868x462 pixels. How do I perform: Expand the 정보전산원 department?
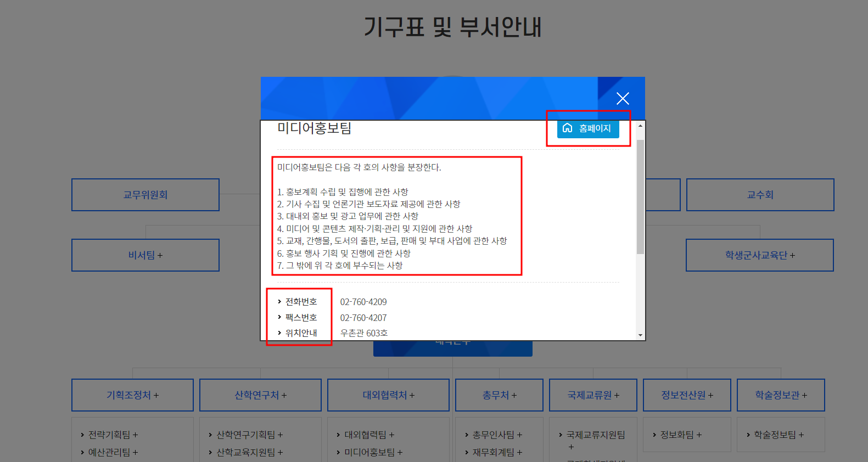(687, 395)
